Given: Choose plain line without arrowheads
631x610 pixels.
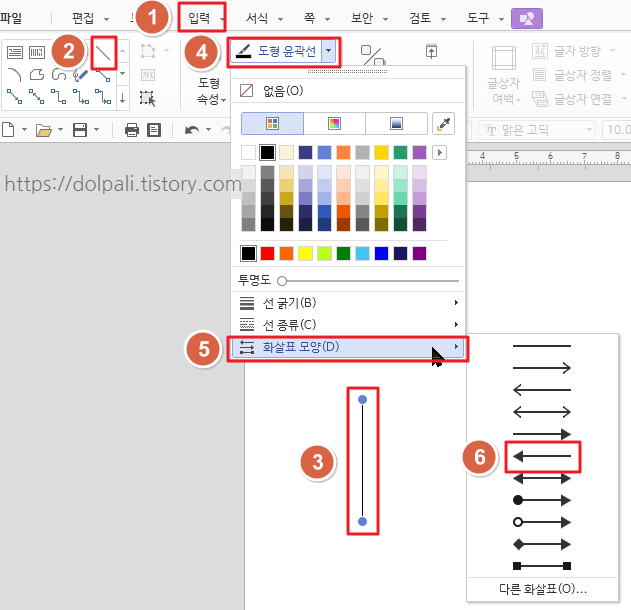Looking at the screenshot, I should click(542, 346).
